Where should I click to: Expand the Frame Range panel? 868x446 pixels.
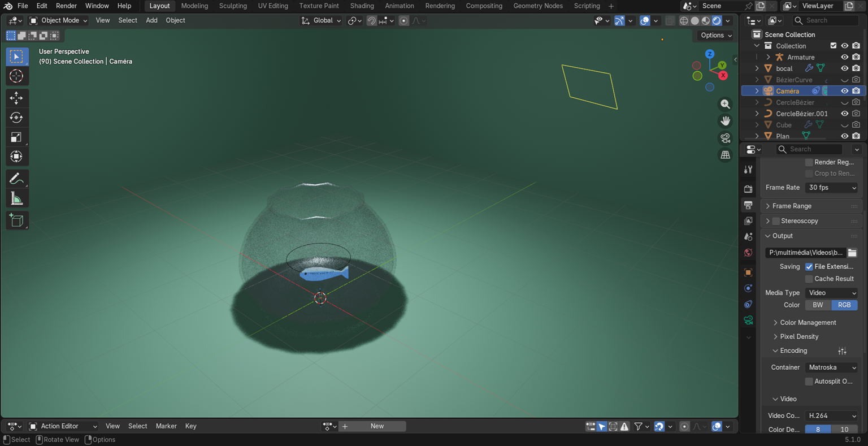point(791,206)
